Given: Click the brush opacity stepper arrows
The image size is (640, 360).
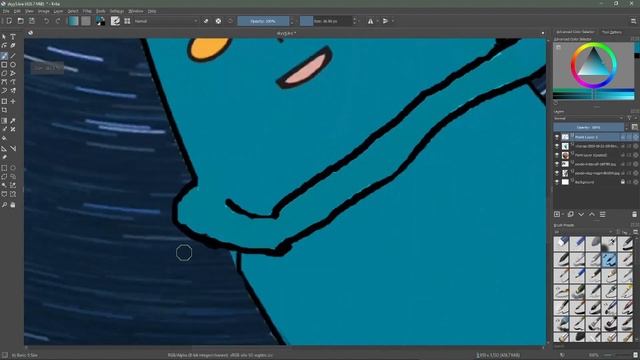Looking at the screenshot, I should coord(291,21).
